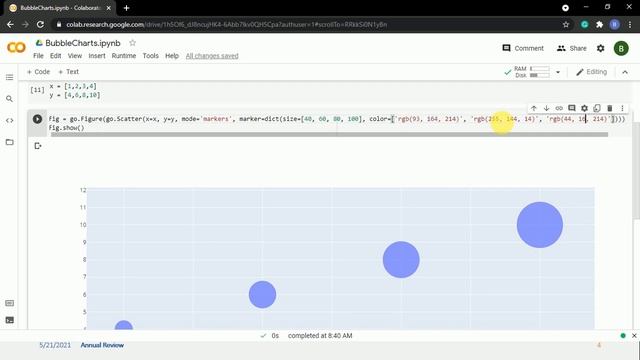Open the File menu
The image size is (640, 360).
pyautogui.click(x=38, y=56)
